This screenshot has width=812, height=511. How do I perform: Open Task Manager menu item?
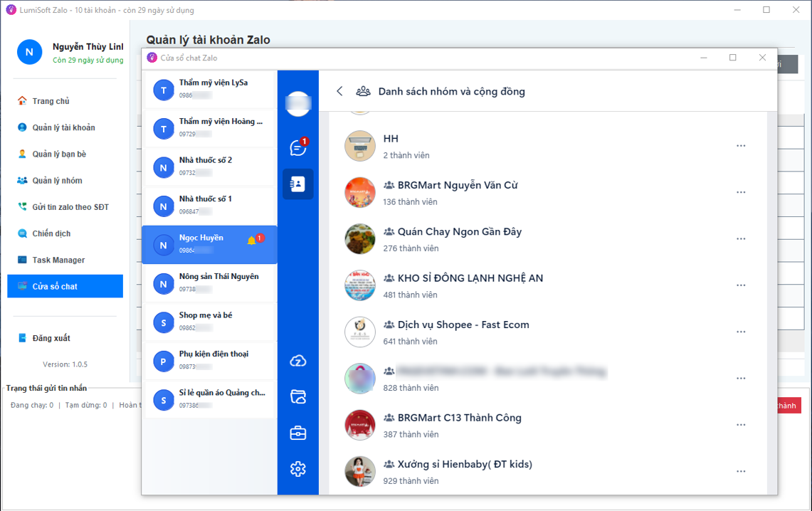click(65, 260)
